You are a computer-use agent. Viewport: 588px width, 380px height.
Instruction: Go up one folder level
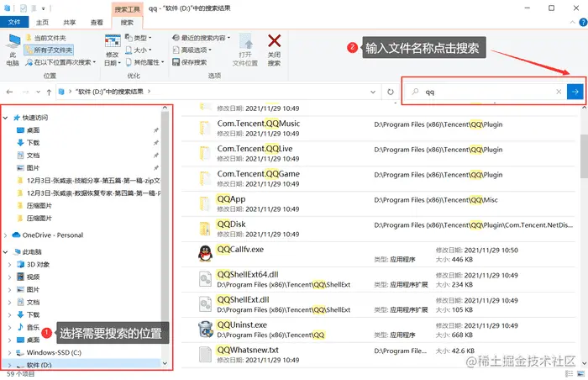(x=49, y=92)
